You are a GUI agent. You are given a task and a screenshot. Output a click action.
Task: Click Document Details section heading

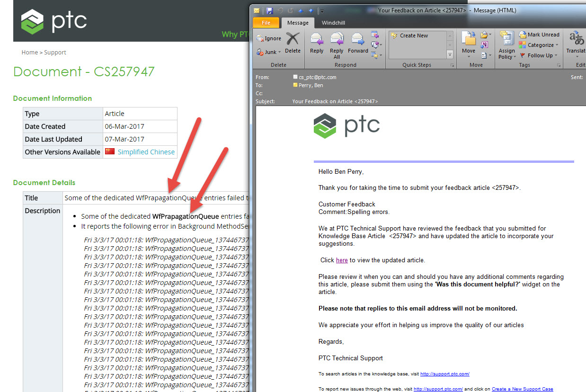pyautogui.click(x=44, y=183)
